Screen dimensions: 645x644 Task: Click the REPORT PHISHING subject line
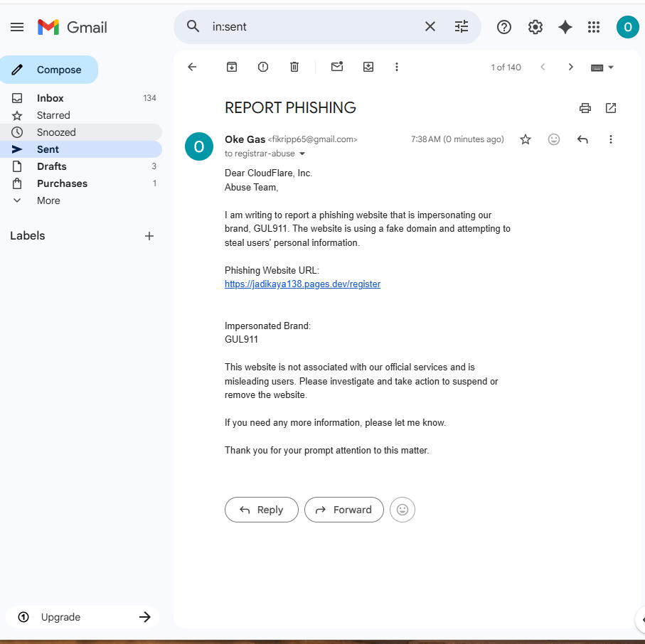click(x=290, y=108)
